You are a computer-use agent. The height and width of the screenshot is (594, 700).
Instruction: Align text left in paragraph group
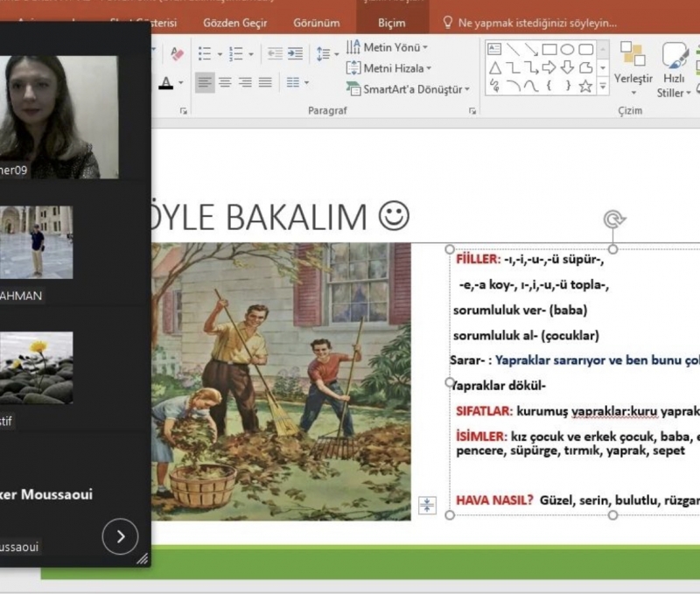[x=205, y=82]
